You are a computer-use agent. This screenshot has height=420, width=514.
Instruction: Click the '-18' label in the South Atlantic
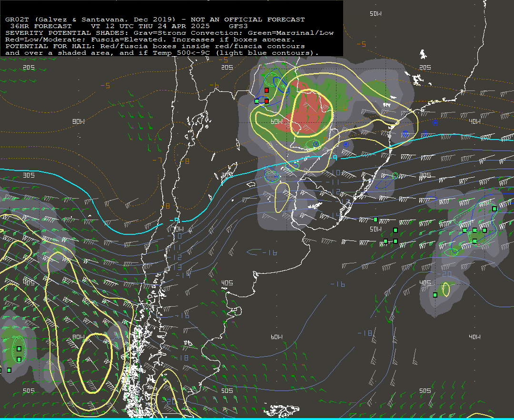click(x=365, y=333)
